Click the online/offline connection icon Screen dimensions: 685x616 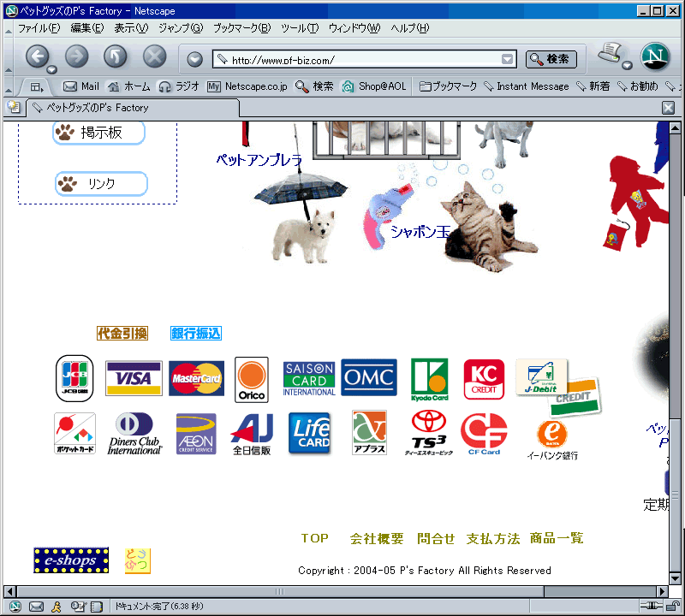[x=652, y=606]
